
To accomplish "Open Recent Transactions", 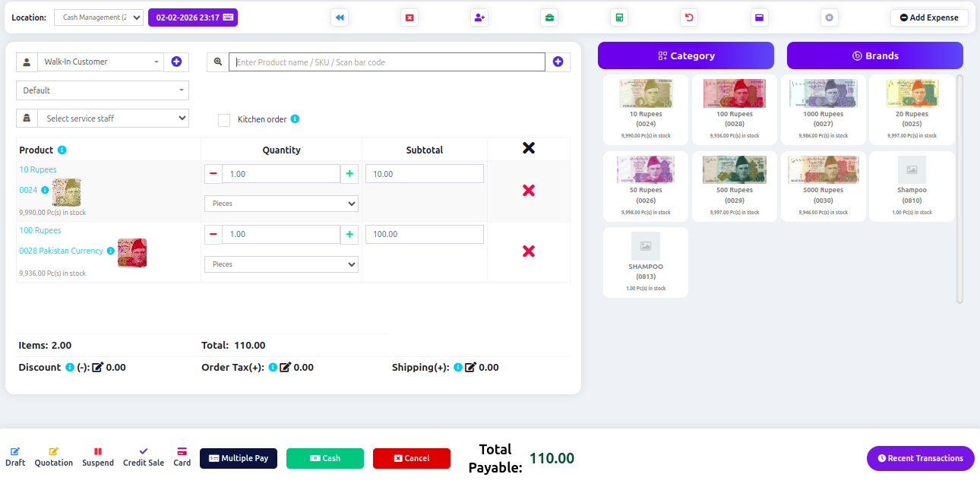I will tap(920, 458).
